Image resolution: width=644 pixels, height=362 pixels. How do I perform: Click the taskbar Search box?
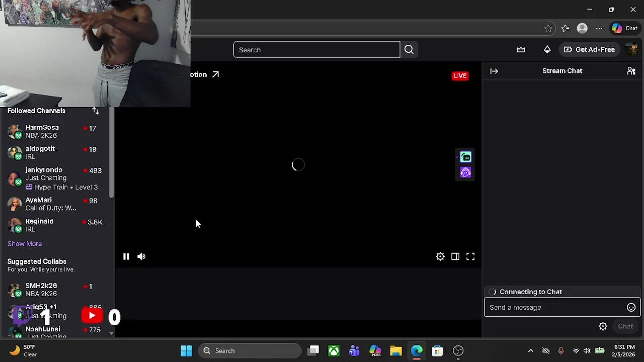coord(250,351)
